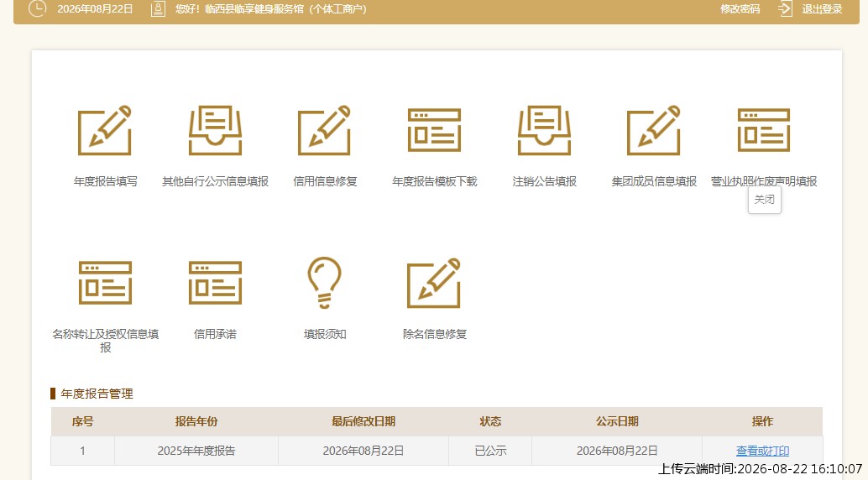Click the user profile icon in header
Image resolution: width=868 pixels, height=480 pixels.
coord(158,9)
